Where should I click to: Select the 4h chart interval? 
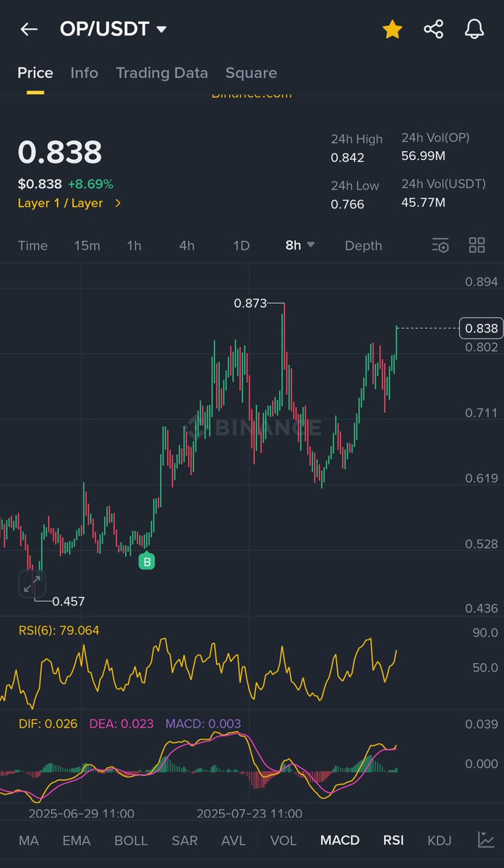pyautogui.click(x=187, y=246)
